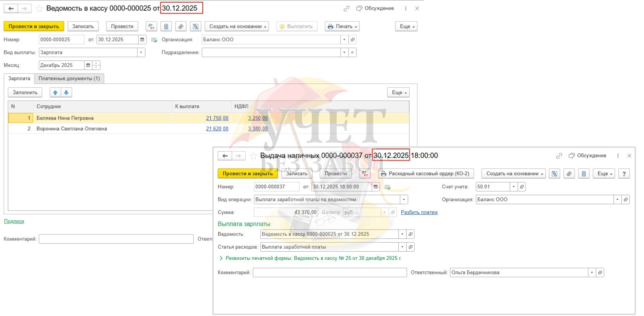Move row up with blue up arrow

point(55,92)
